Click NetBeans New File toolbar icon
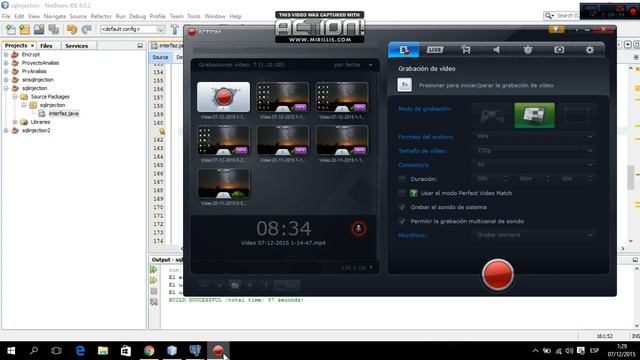The width and height of the screenshot is (640, 360). pyautogui.click(x=11, y=29)
